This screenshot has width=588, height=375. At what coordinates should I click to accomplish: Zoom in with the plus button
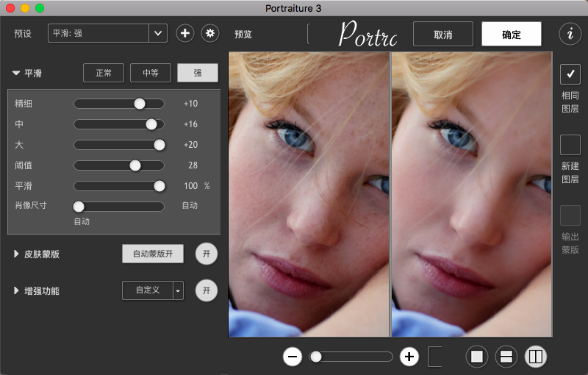click(409, 357)
